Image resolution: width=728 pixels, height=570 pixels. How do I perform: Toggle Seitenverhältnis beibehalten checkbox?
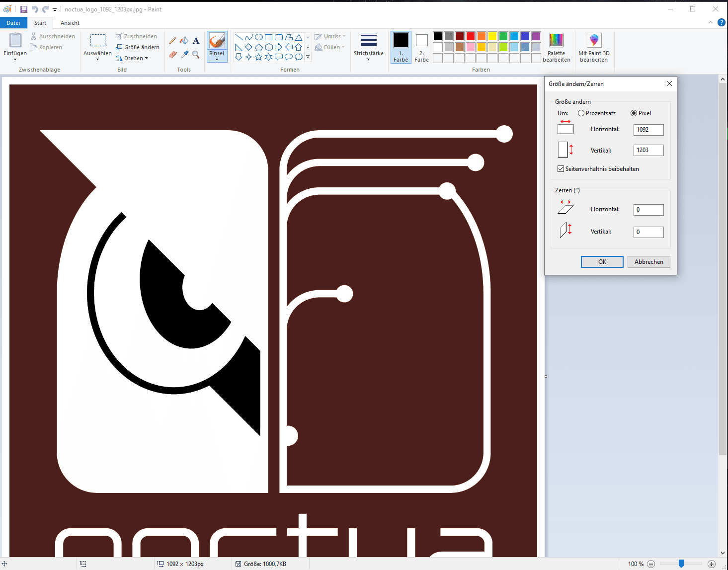coord(561,169)
